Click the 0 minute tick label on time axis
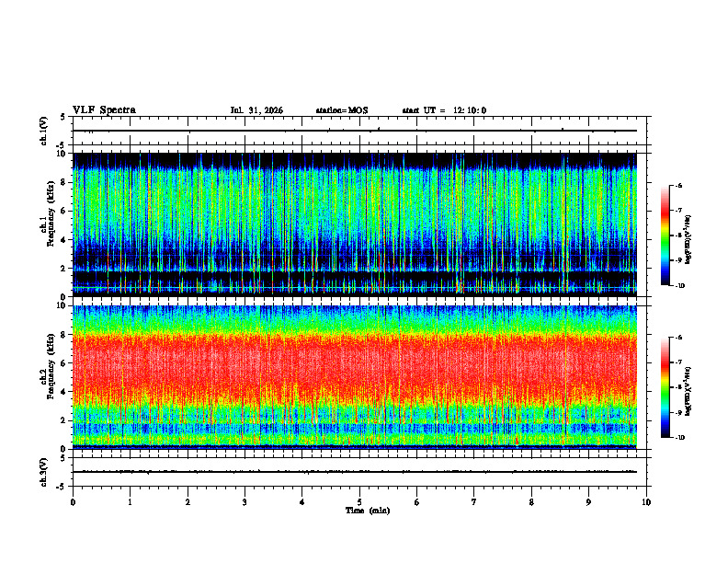 click(x=73, y=502)
